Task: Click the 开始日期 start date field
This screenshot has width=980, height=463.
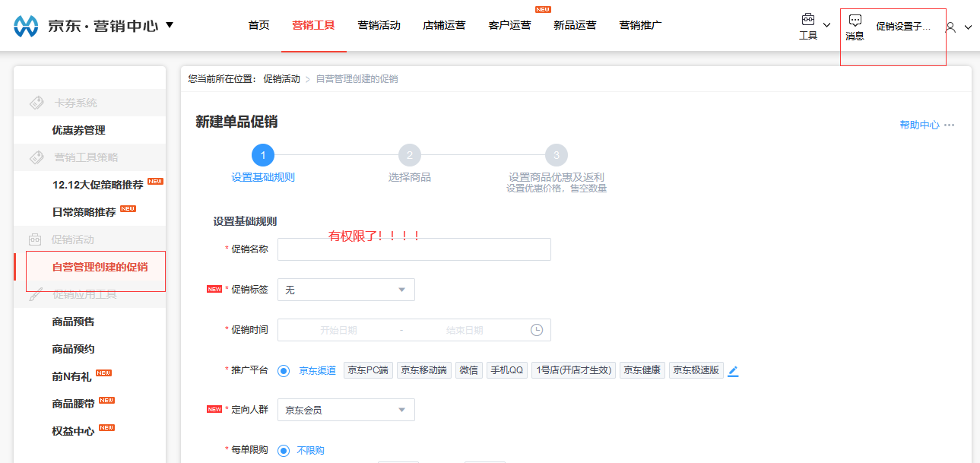Action: [338, 330]
